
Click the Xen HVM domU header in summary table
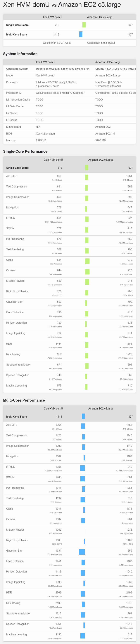point(52,17)
